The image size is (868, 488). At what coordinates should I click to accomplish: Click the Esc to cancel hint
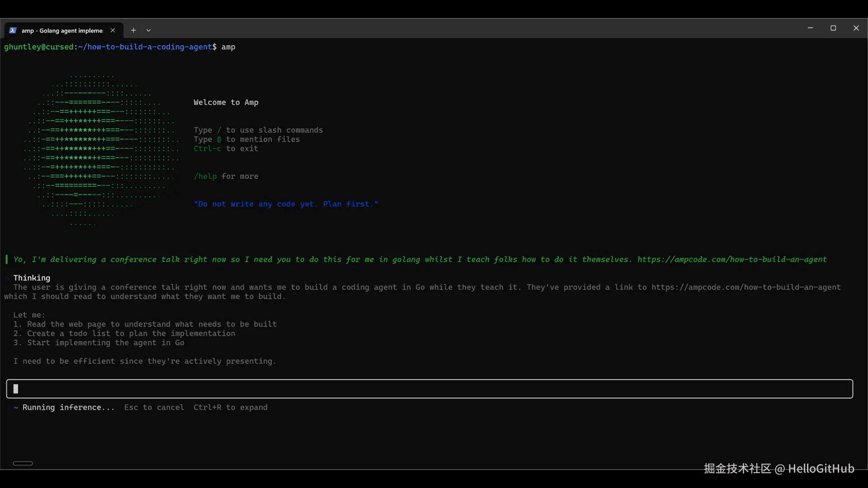click(154, 408)
